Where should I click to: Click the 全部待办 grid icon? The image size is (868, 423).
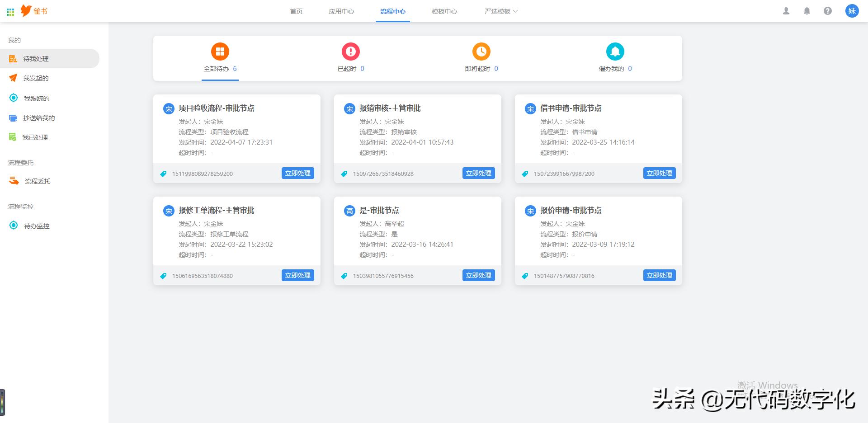tap(220, 51)
